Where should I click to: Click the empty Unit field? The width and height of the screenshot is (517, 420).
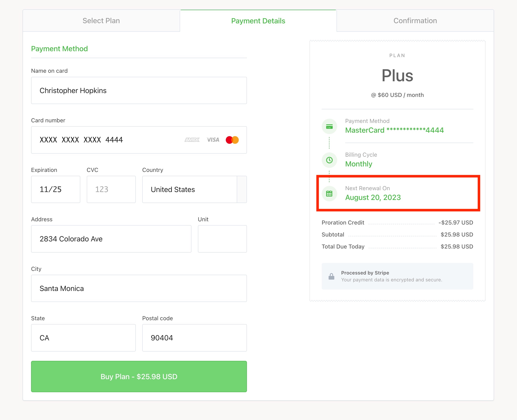click(222, 239)
